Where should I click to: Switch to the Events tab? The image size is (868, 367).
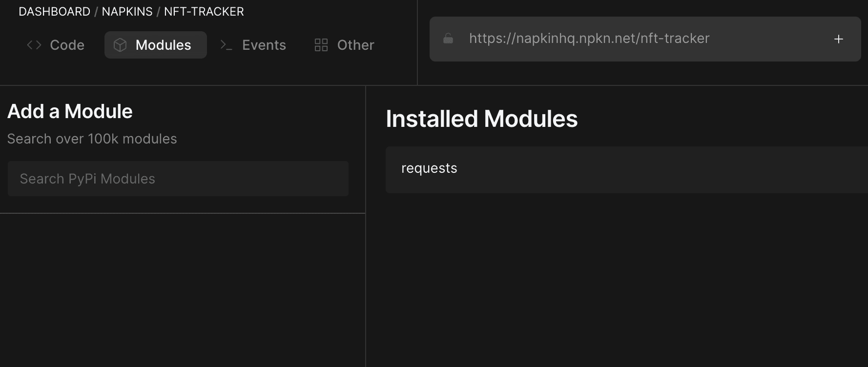coord(253,45)
